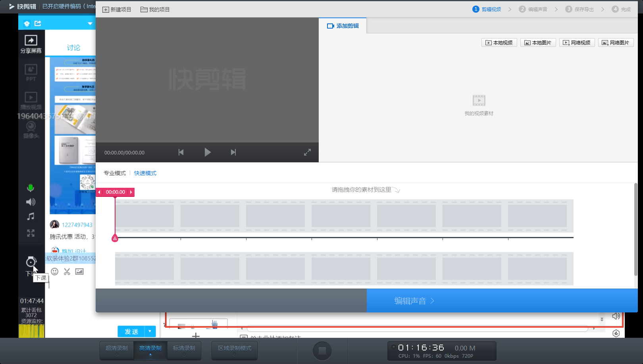This screenshot has height=364, width=643.
Task: Nudge playhead right with marker arrow
Action: pyautogui.click(x=131, y=192)
